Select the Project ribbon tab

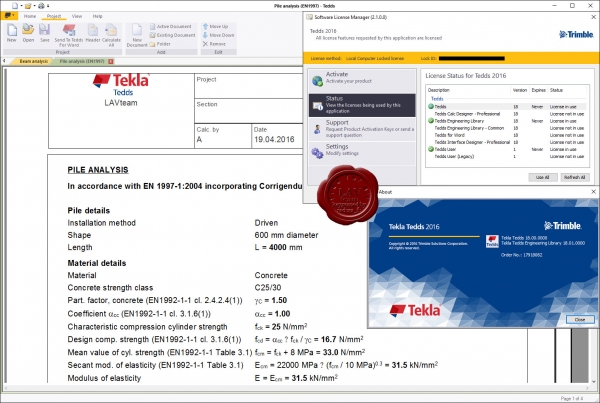pos(54,16)
